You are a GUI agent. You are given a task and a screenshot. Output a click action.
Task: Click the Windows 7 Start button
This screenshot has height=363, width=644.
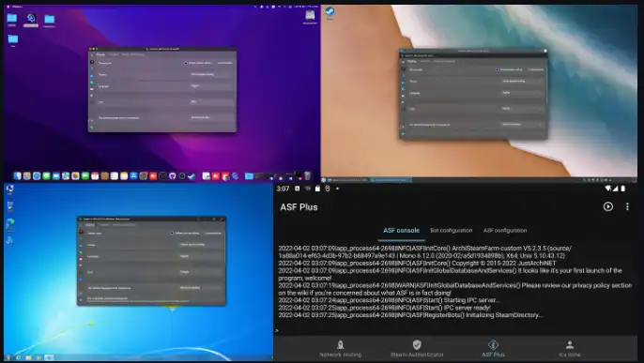[8, 357]
